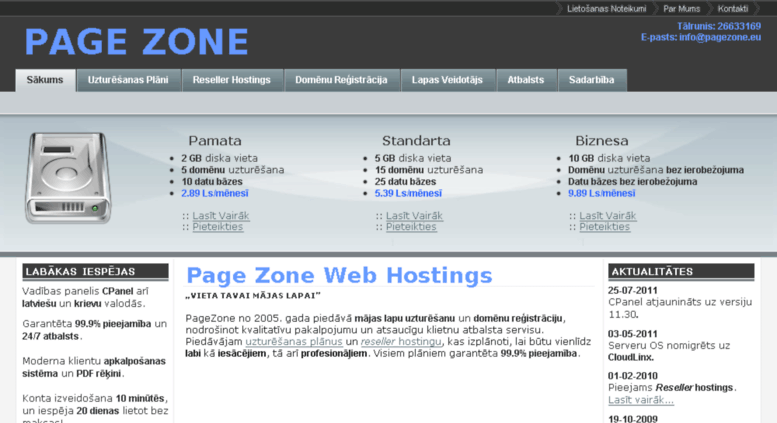Image resolution: width=777 pixels, height=423 pixels.
Task: Click Lasīt Vairāk under Standarta plan
Action: tap(414, 215)
